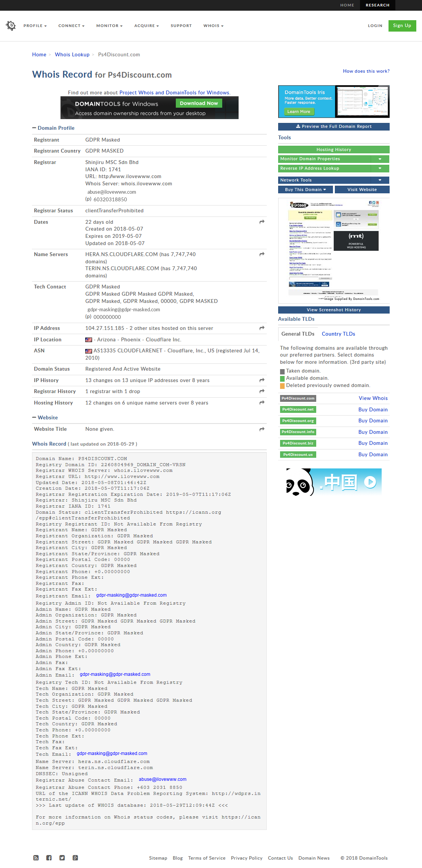
Task: Click share arrow in Name Servers row
Action: [262, 254]
